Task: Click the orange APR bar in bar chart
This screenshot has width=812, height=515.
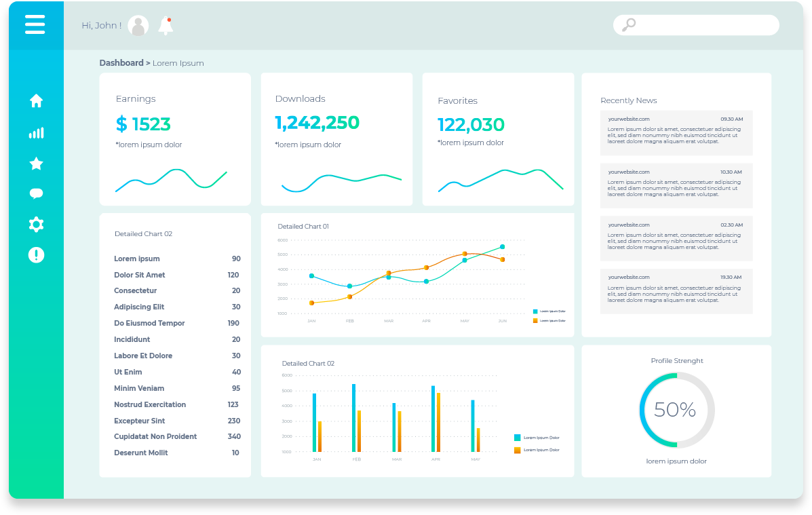Action: click(439, 422)
